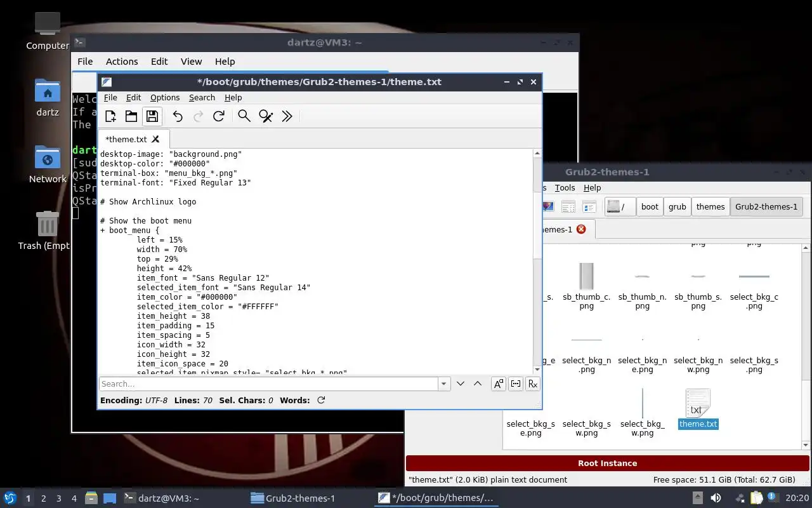Switch to dartz@VM3 terminal in taskbar
Viewport: 812px width, 508px height.
pos(161,498)
